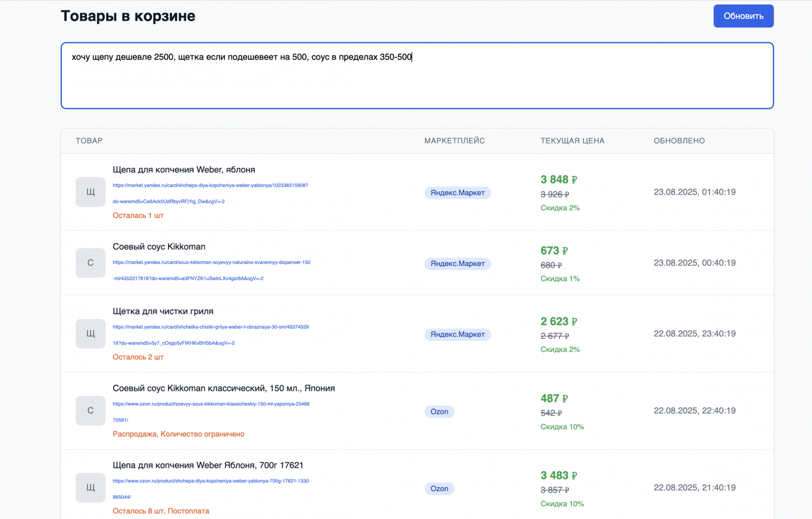Select the МАРКЕТПЛЕЙС column header
812x519 pixels.
pyautogui.click(x=454, y=141)
